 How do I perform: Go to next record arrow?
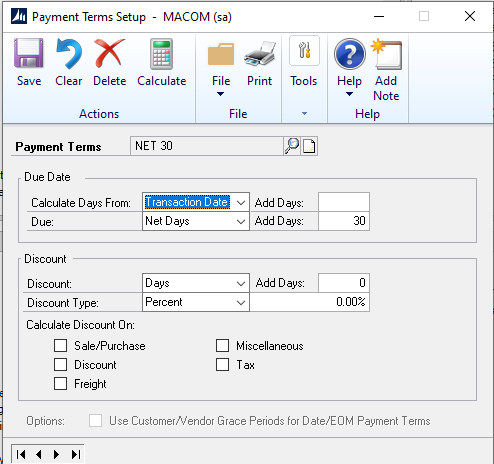56,454
